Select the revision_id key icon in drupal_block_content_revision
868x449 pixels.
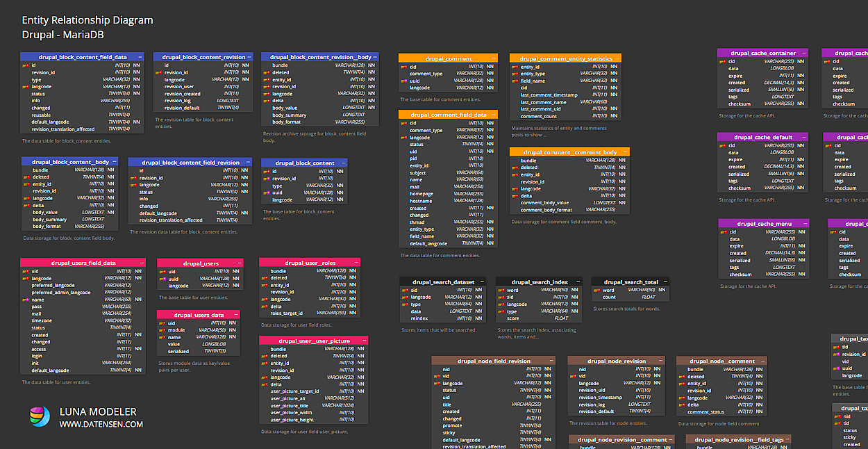point(158,72)
